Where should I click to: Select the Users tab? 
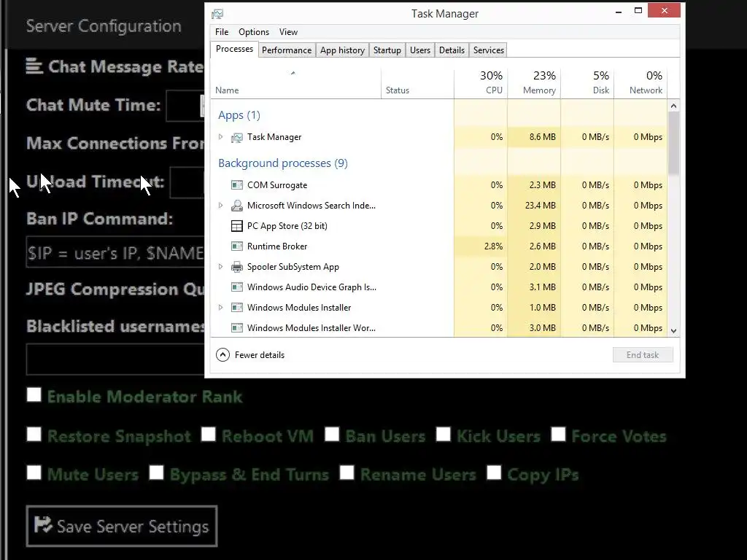click(x=419, y=50)
